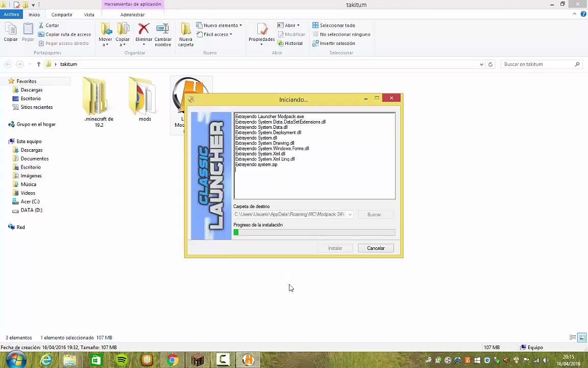The width and height of the screenshot is (588, 368).
Task: Switch to the Compartir tab
Action: pos(62,15)
